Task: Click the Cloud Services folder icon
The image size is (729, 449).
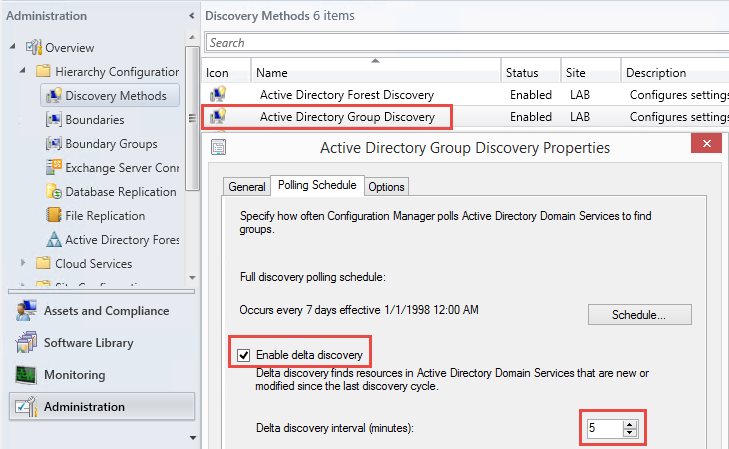Action: tap(43, 263)
